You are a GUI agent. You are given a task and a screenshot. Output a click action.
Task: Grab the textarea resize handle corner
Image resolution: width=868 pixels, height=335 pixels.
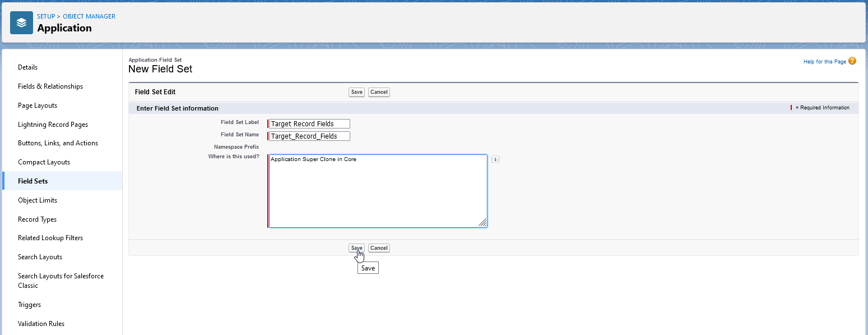[482, 223]
